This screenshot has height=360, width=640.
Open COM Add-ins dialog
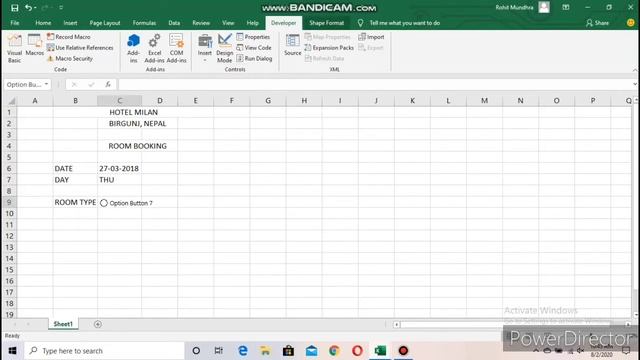point(176,49)
